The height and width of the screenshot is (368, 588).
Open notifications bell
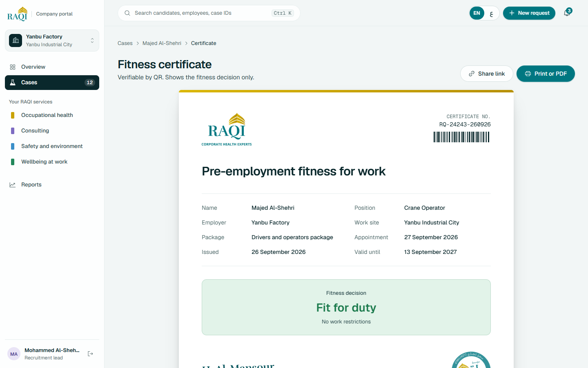[567, 13]
